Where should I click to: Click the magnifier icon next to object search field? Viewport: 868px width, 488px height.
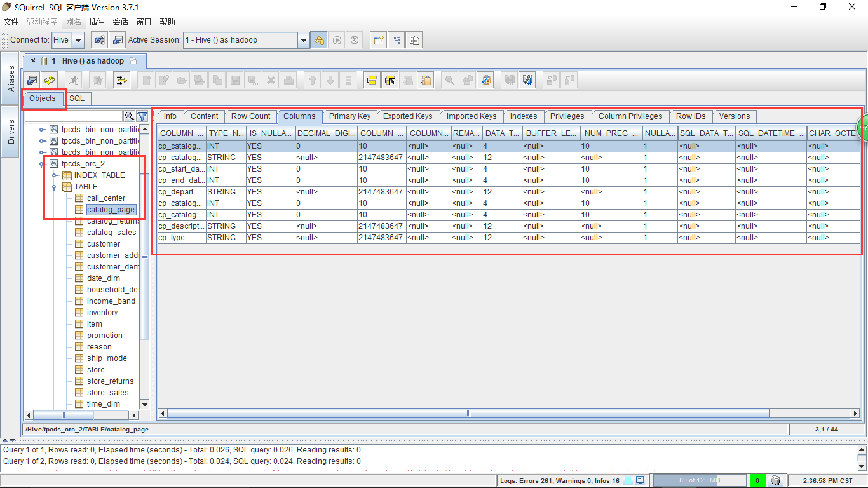[x=129, y=116]
